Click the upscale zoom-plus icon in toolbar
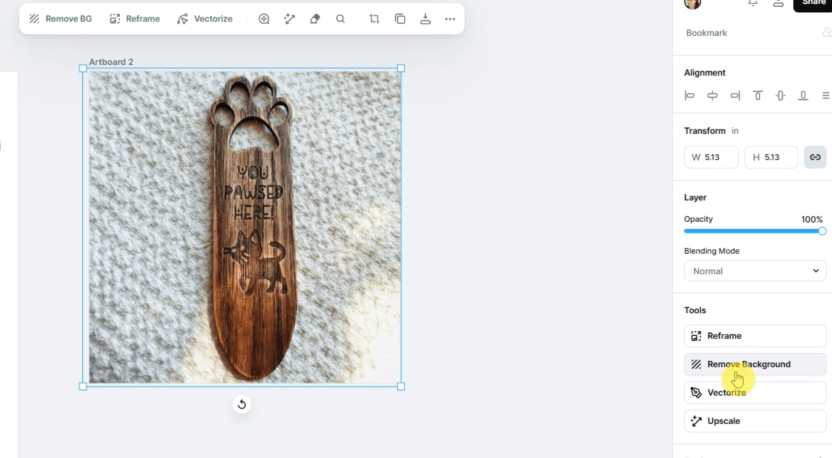832x458 pixels. coord(264,19)
